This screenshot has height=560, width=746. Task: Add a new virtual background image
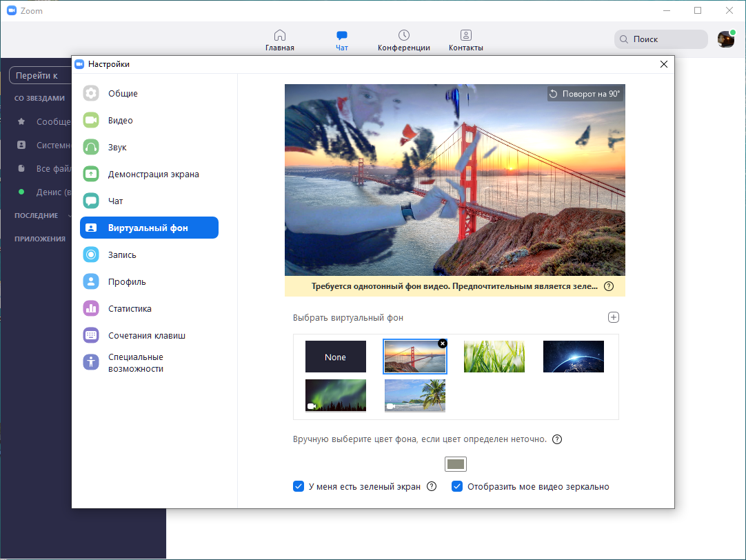pyautogui.click(x=613, y=317)
